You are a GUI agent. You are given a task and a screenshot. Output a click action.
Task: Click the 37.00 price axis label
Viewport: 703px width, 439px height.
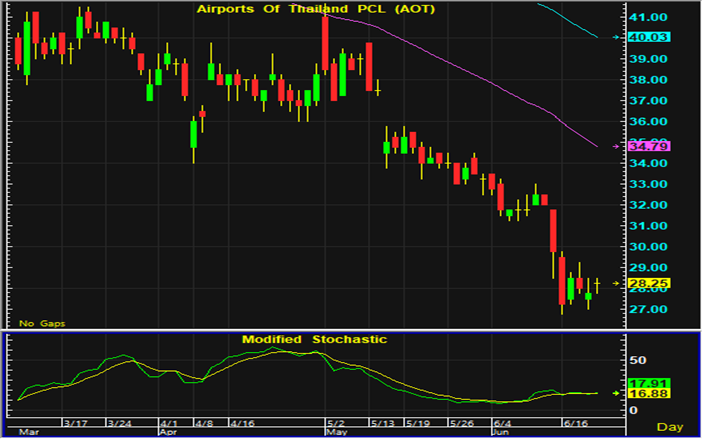(x=648, y=101)
